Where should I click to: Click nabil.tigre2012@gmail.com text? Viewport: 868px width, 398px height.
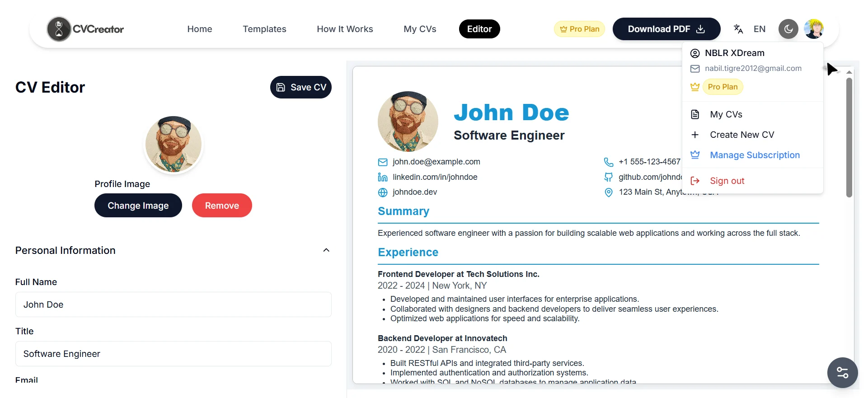point(753,68)
